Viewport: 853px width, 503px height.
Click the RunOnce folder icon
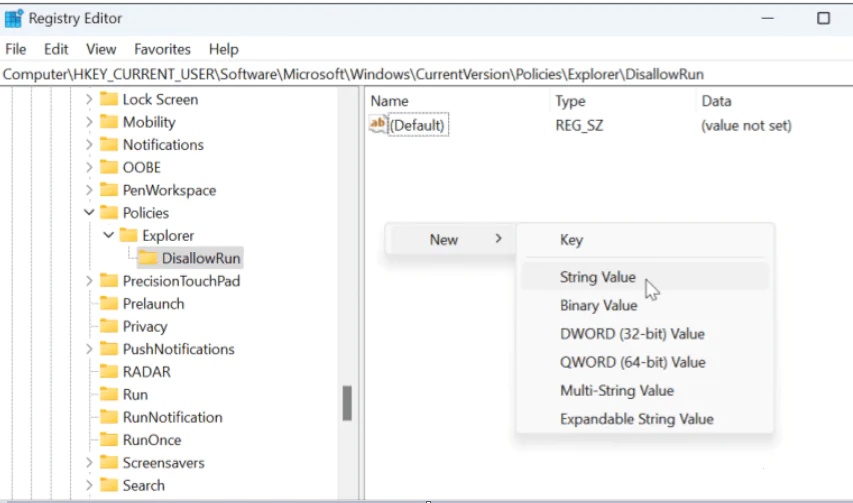click(x=109, y=440)
